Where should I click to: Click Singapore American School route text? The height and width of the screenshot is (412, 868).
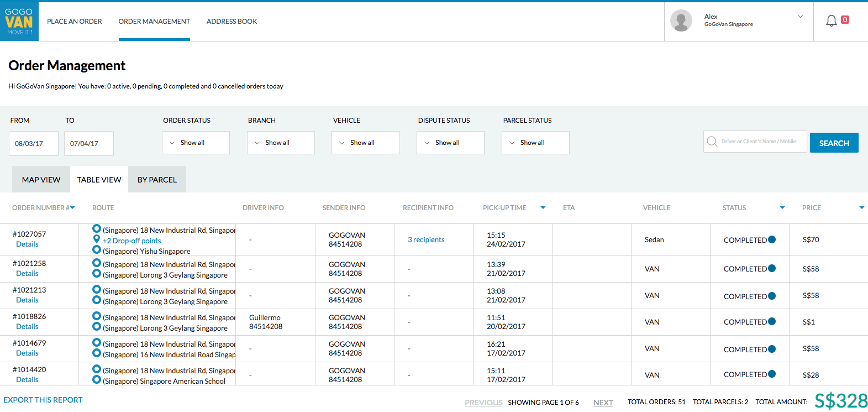(x=164, y=381)
